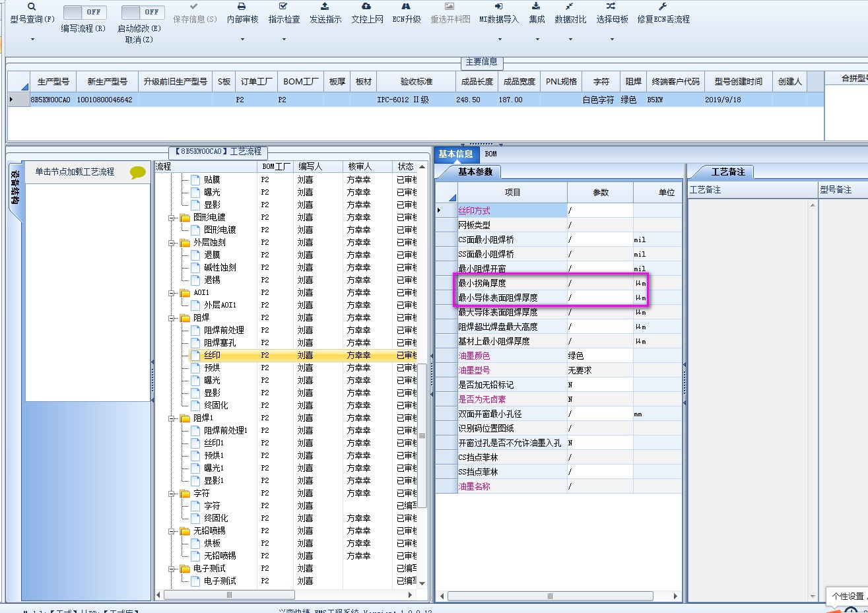Screen dimensions: 868x613
Task: Open dropdown arrow under 选择母板
Action: point(612,40)
